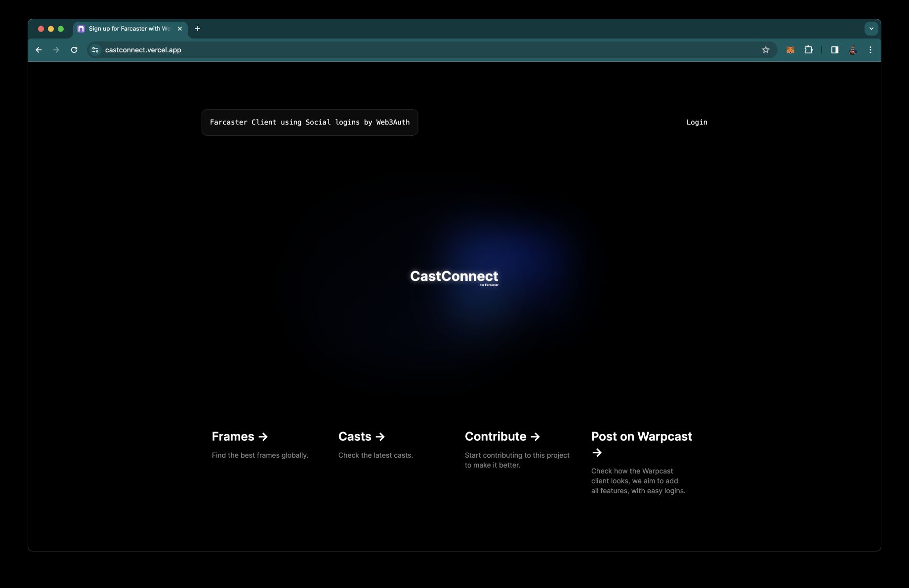Reload the page with the refresh icon
Screen dimensions: 909x588
click(x=74, y=50)
